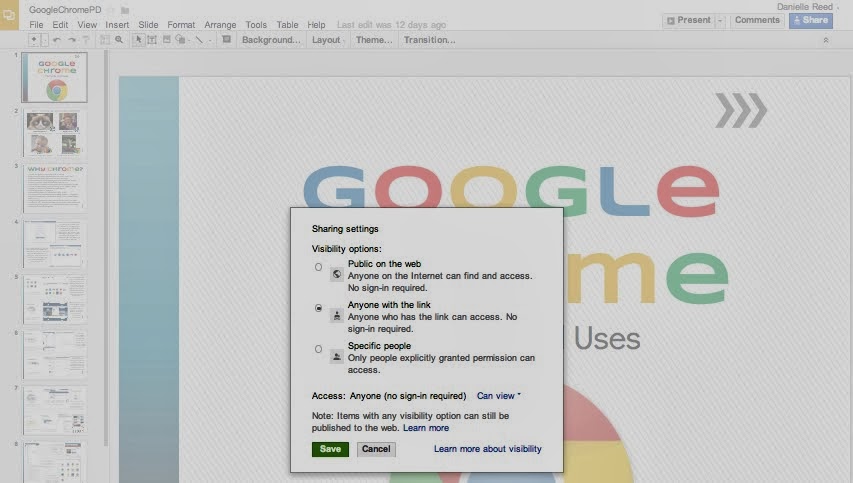Open the Danielle Reed account menu

pyautogui.click(x=808, y=7)
